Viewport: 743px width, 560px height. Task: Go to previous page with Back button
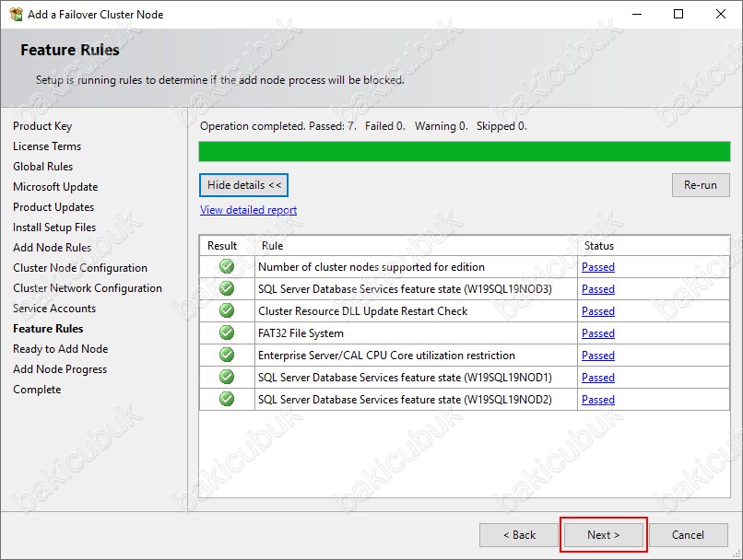click(519, 535)
